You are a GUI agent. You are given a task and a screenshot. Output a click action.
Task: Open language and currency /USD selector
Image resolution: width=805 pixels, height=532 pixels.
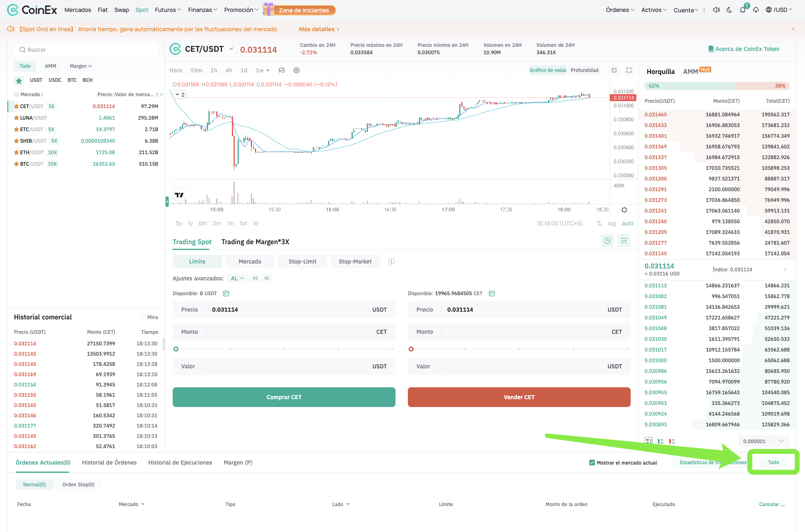pyautogui.click(x=779, y=10)
